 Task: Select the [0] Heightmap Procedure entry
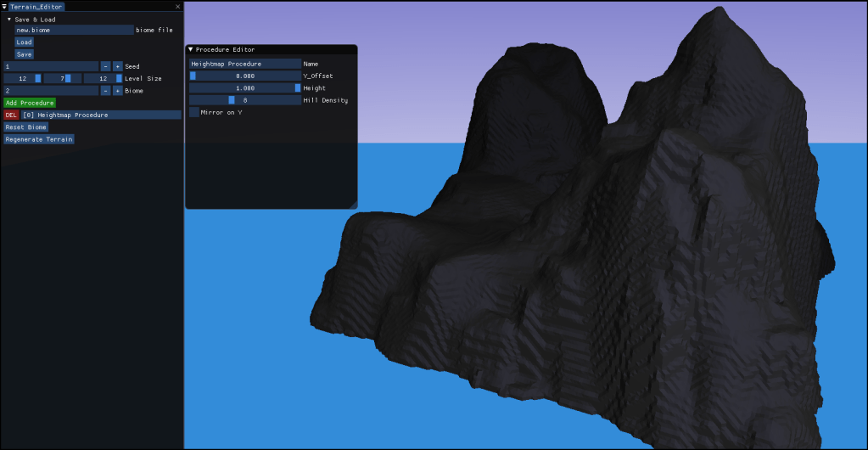pyautogui.click(x=100, y=115)
